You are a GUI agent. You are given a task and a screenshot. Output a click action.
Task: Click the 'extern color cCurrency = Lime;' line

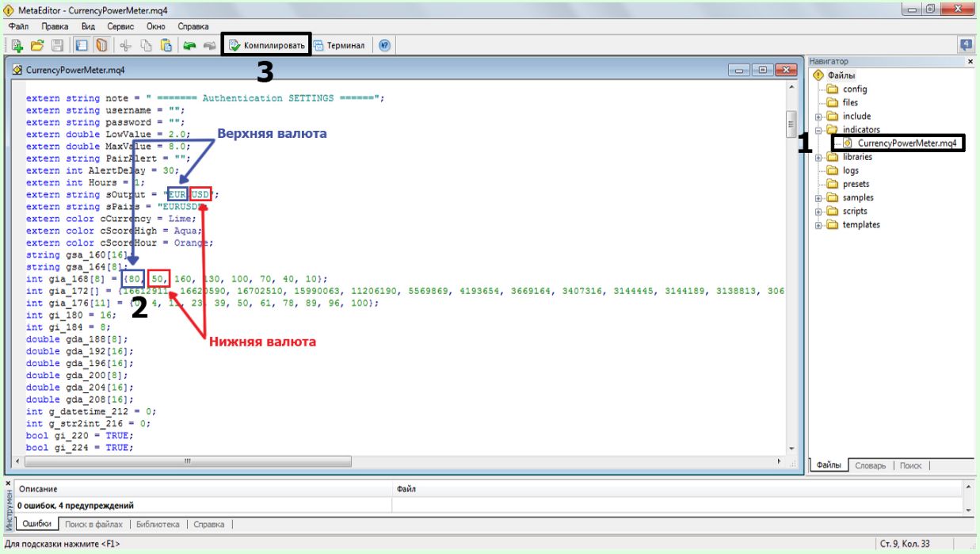(x=110, y=219)
